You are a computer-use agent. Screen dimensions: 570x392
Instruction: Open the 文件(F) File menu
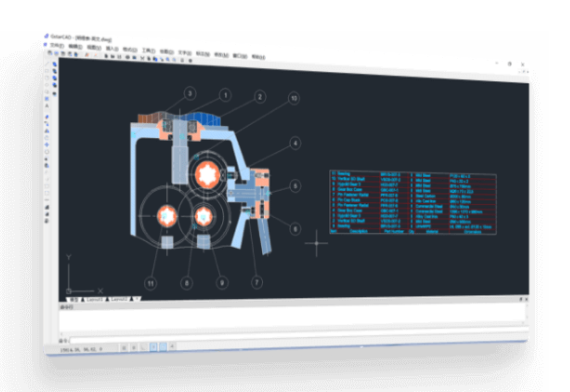pyautogui.click(x=57, y=45)
